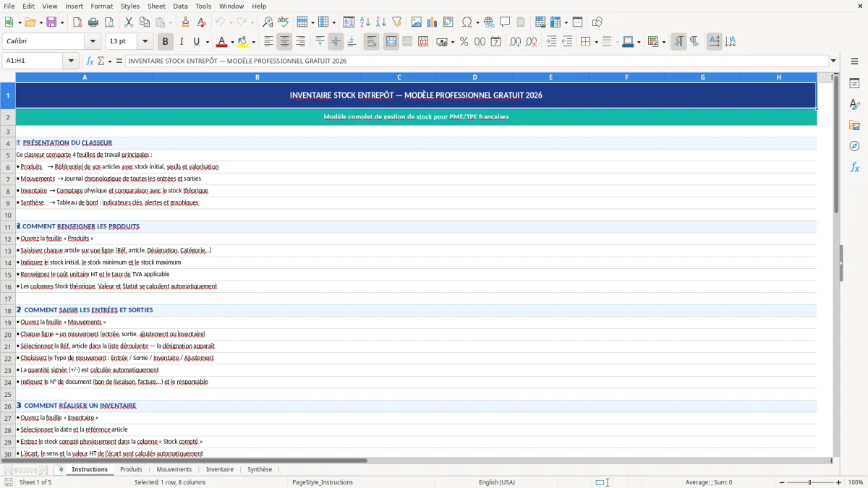
Task: Toggle Left-To-Right text direction
Action: pos(678,42)
